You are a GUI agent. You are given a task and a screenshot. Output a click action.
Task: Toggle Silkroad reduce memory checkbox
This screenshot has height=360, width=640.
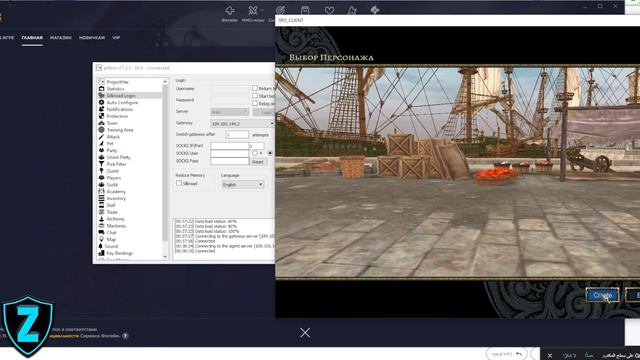[179, 183]
